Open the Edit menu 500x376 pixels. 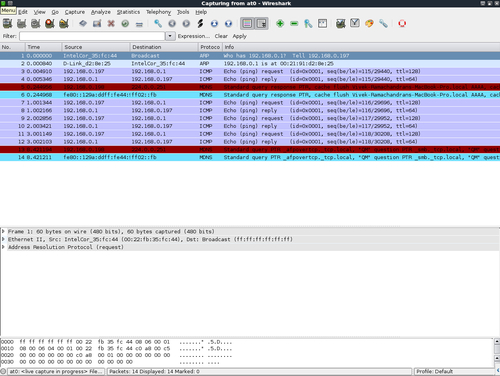23,12
